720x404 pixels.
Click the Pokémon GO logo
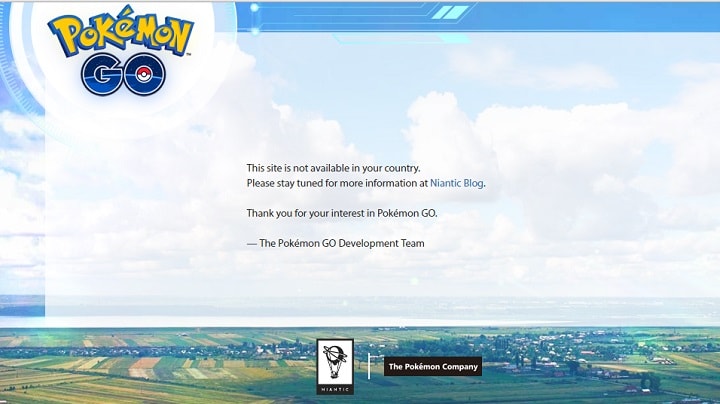click(122, 56)
